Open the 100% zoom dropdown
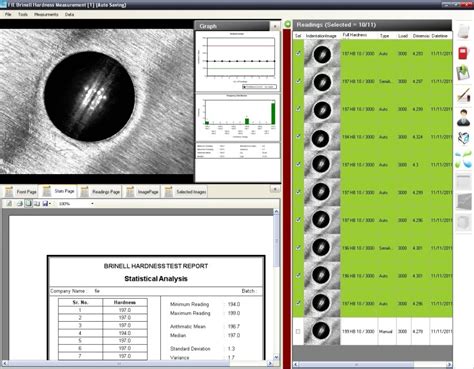The image size is (474, 369). click(92, 203)
